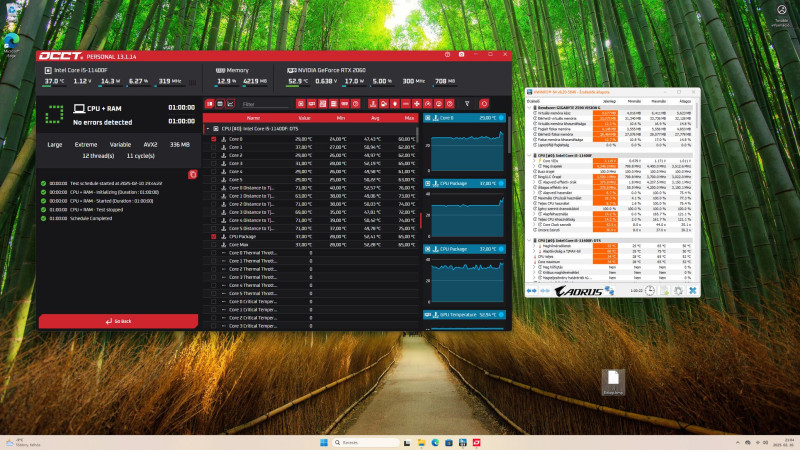
Task: Click the blue color dot on Core 0 graph
Action: coord(501,118)
